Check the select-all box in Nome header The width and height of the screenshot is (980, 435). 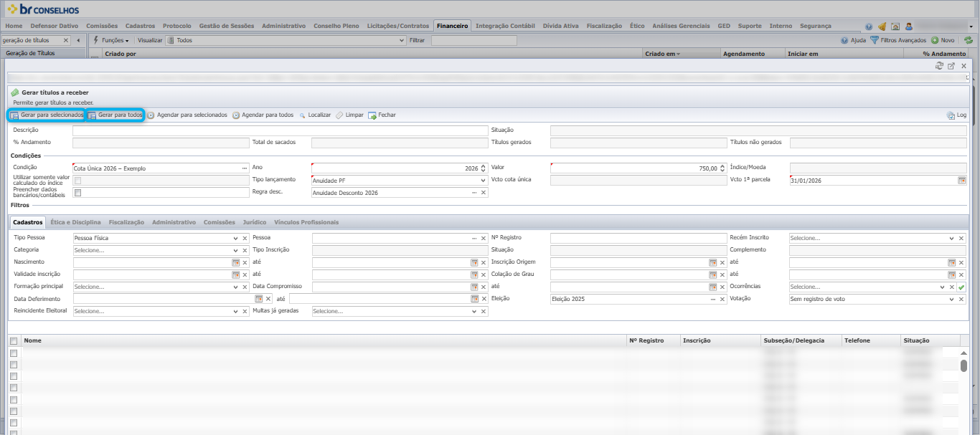click(x=14, y=341)
